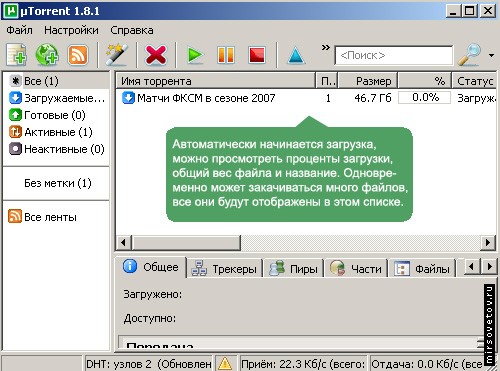Open the RSS downloader toolbar icon

coord(77,55)
